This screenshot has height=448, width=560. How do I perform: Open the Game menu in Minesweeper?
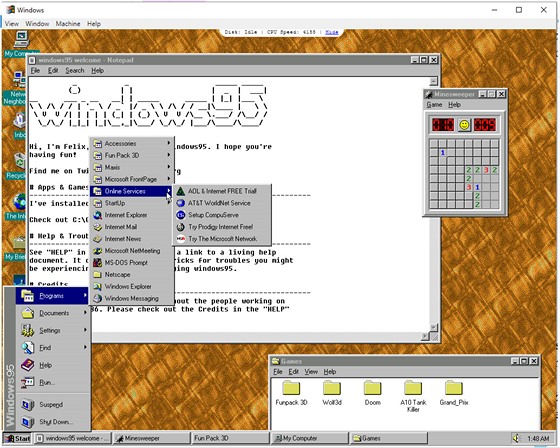click(x=434, y=105)
